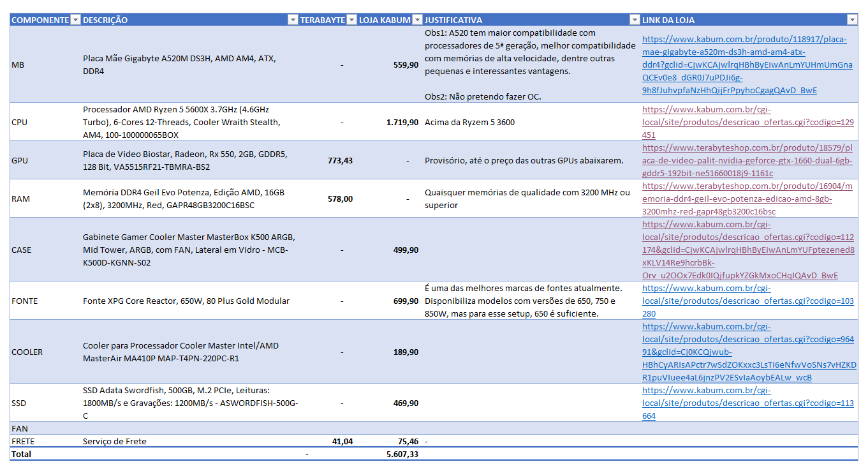
Task: Open the Gigabyte A520M motherboard Kabum link
Action: tap(747, 64)
